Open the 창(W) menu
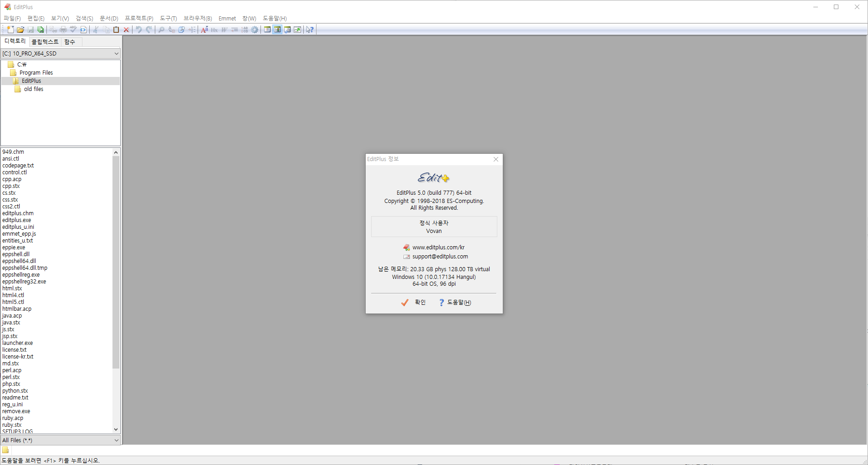This screenshot has width=868, height=465. click(x=249, y=18)
